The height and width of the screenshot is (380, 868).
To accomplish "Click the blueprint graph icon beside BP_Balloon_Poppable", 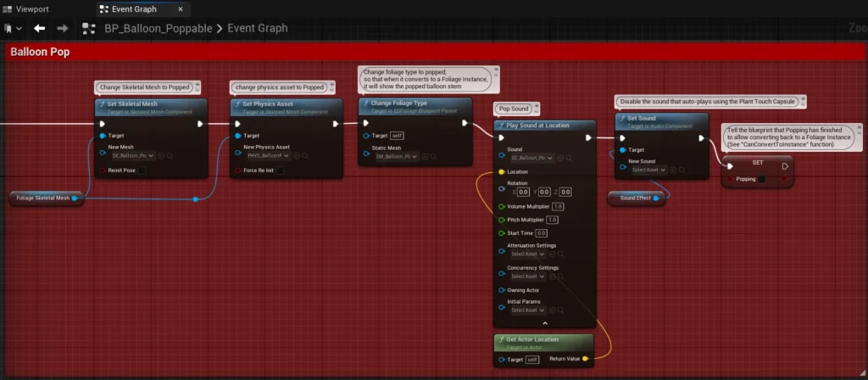I will [89, 28].
